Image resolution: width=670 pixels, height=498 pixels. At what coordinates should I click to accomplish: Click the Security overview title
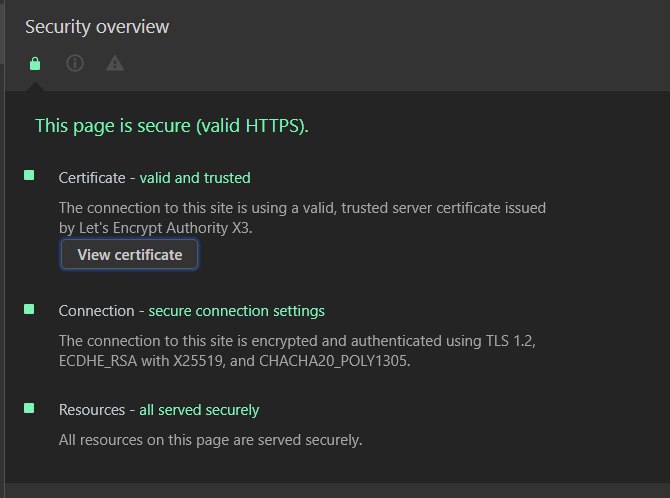click(x=97, y=27)
